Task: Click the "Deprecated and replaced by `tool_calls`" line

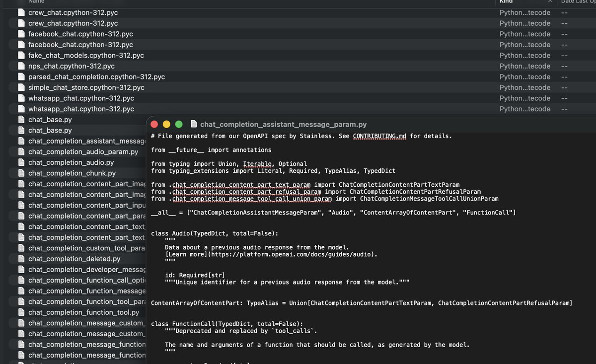Action: click(x=241, y=331)
